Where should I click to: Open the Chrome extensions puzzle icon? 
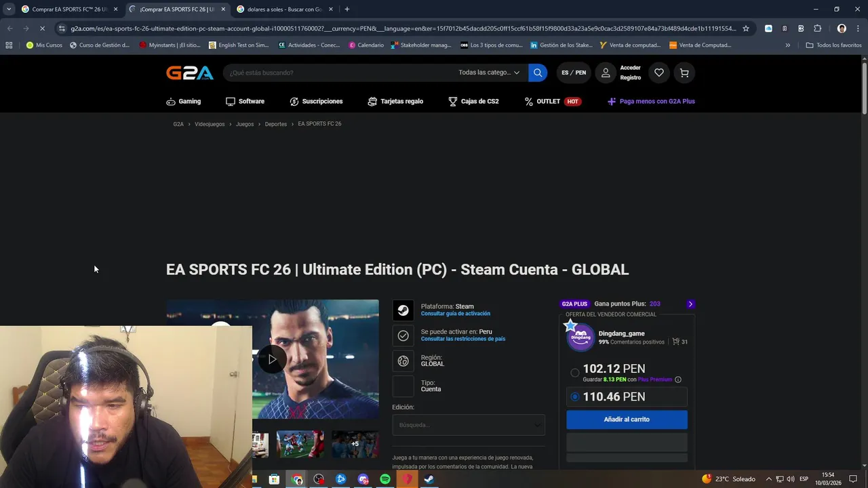pos(817,28)
